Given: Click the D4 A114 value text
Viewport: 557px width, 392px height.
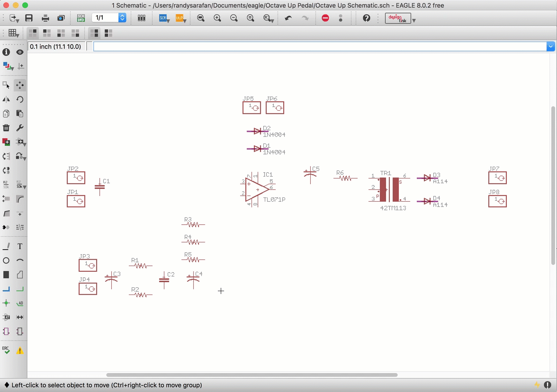Looking at the screenshot, I should 440,205.
